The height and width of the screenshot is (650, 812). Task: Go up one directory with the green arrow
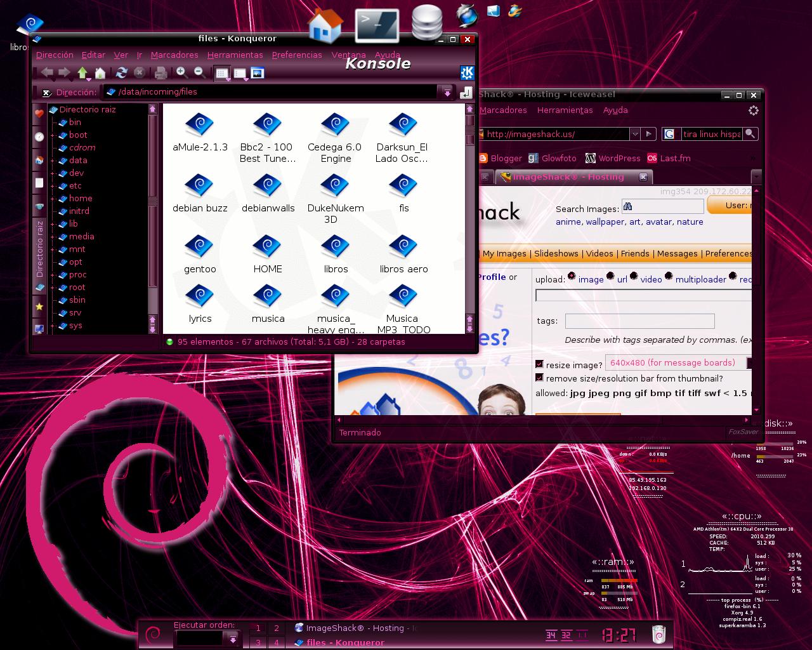coord(82,73)
